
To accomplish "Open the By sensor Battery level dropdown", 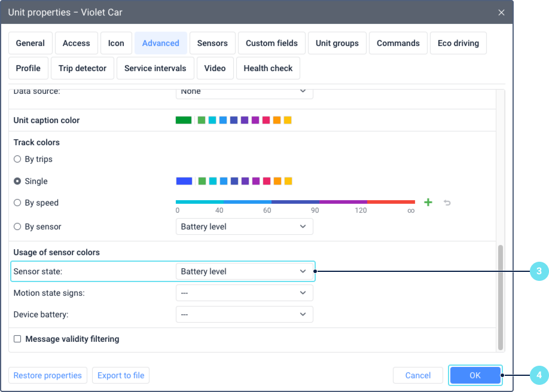I will [244, 226].
